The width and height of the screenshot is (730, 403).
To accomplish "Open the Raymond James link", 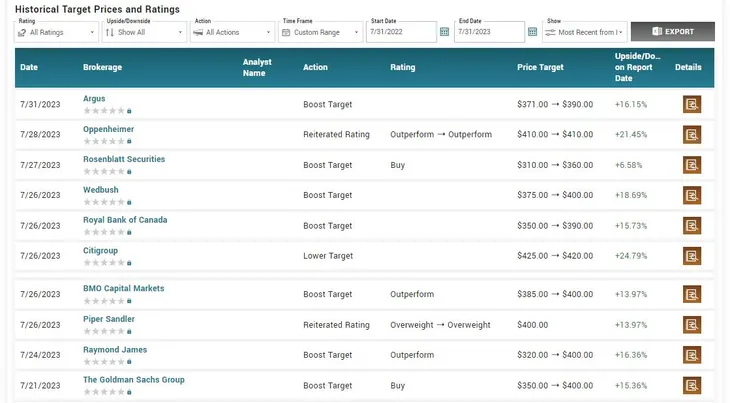I will pos(115,349).
